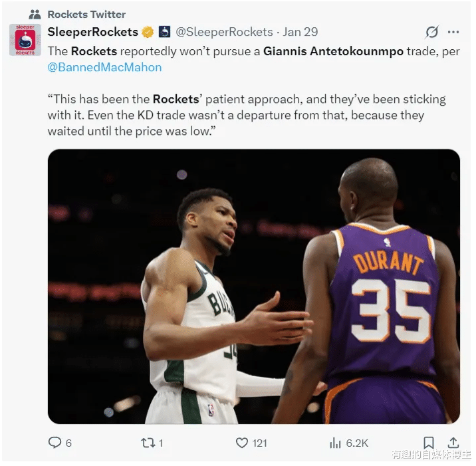Image resolution: width=476 pixels, height=466 pixels.
Task: Click the Grok slashed-circle icon
Action: pyautogui.click(x=431, y=32)
